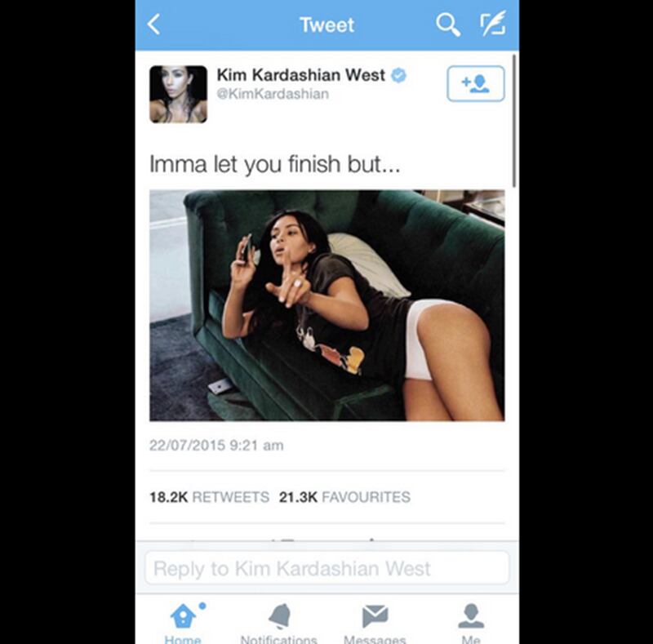Open search with the magnifier icon
The width and height of the screenshot is (653, 644).
tap(447, 24)
